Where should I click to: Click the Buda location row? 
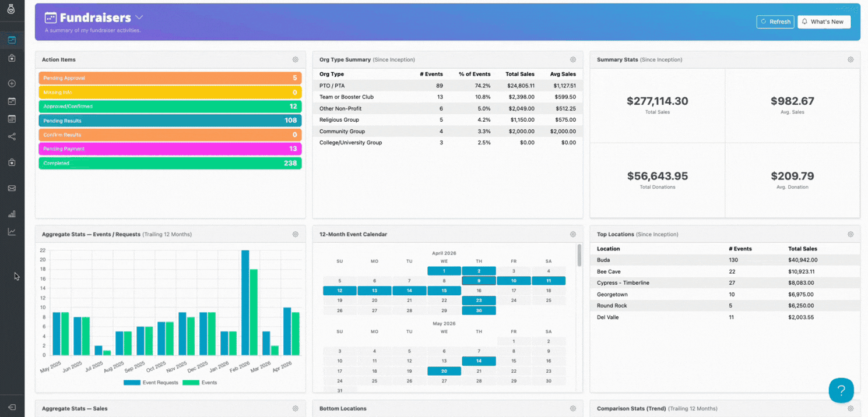pos(726,260)
